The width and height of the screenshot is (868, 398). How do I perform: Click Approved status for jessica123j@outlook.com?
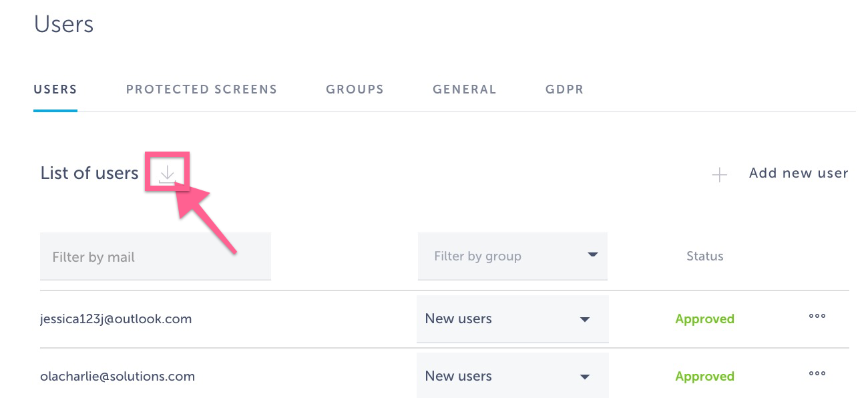pyautogui.click(x=704, y=319)
